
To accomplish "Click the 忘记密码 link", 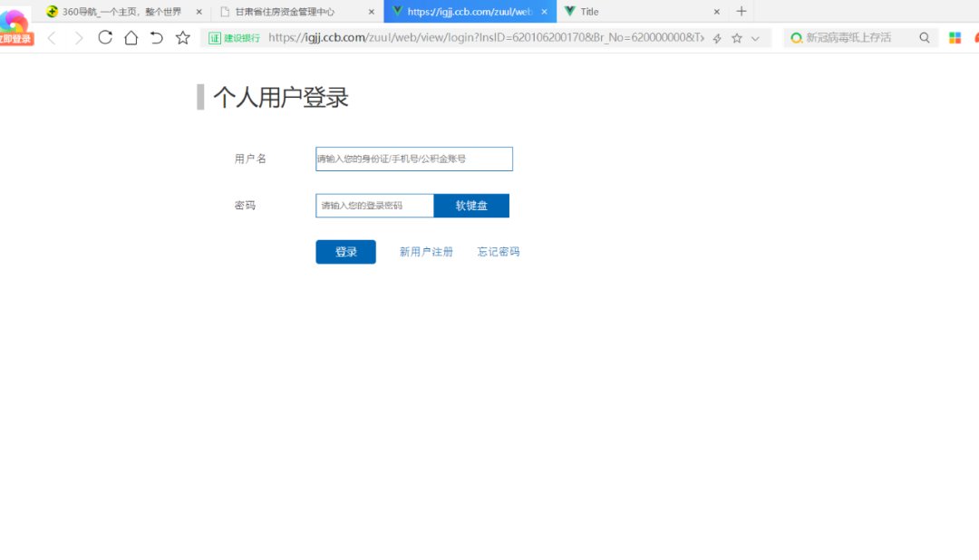I will pos(499,252).
